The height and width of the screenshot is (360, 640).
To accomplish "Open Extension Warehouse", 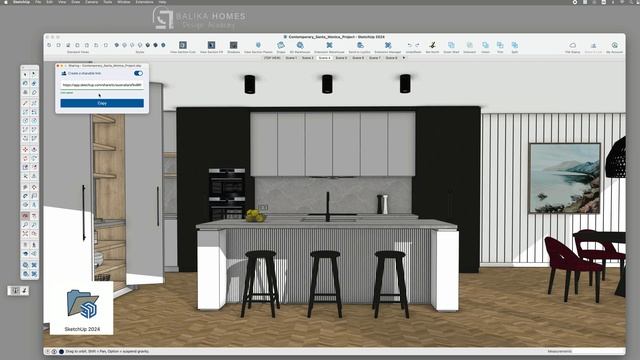I will click(x=329, y=45).
